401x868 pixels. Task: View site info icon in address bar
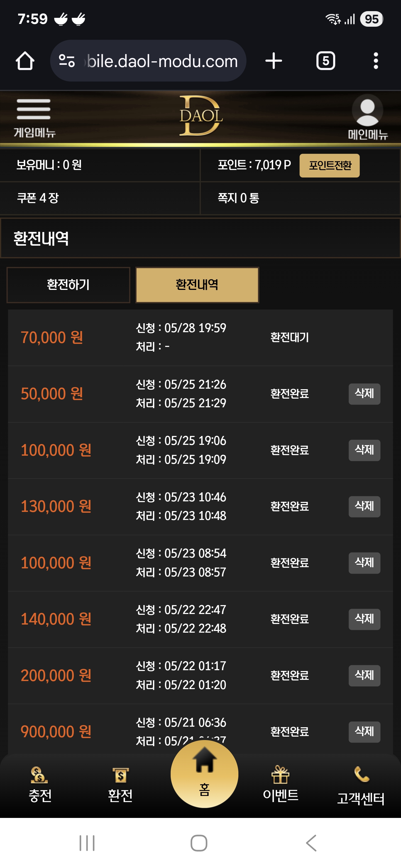tap(67, 61)
